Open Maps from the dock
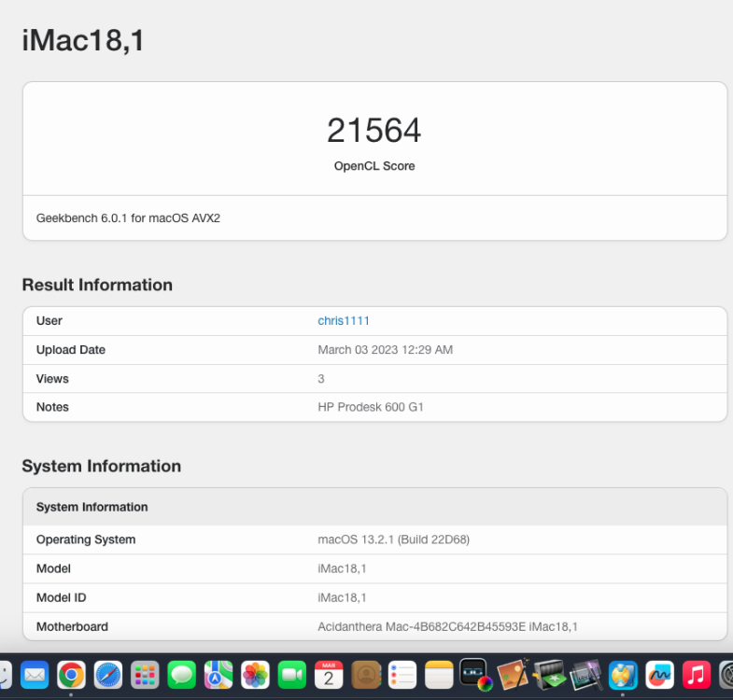 coord(218,675)
